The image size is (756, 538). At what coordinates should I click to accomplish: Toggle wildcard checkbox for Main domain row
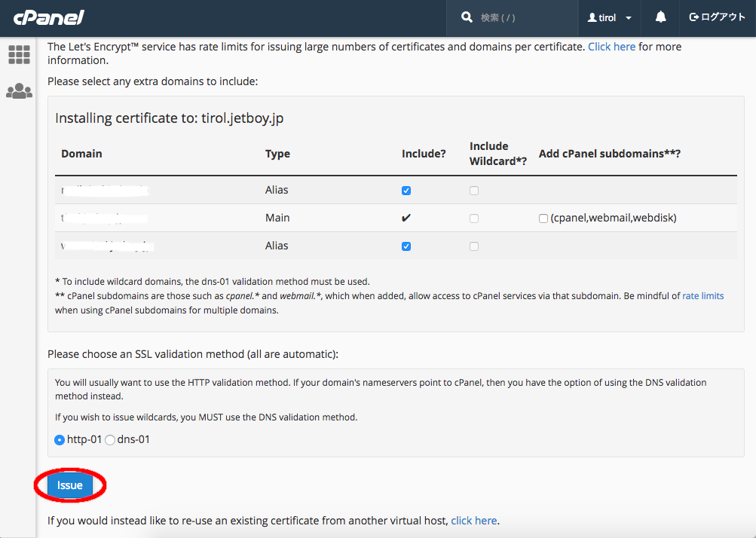click(x=474, y=219)
